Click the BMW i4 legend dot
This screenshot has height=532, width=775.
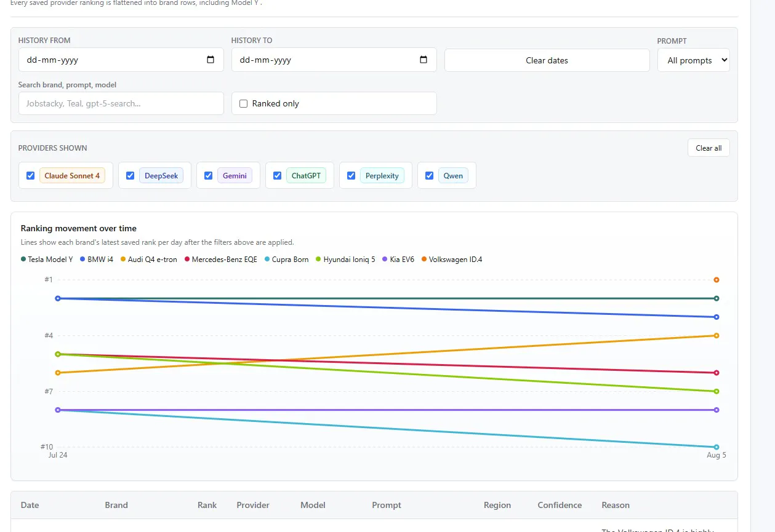click(x=82, y=260)
